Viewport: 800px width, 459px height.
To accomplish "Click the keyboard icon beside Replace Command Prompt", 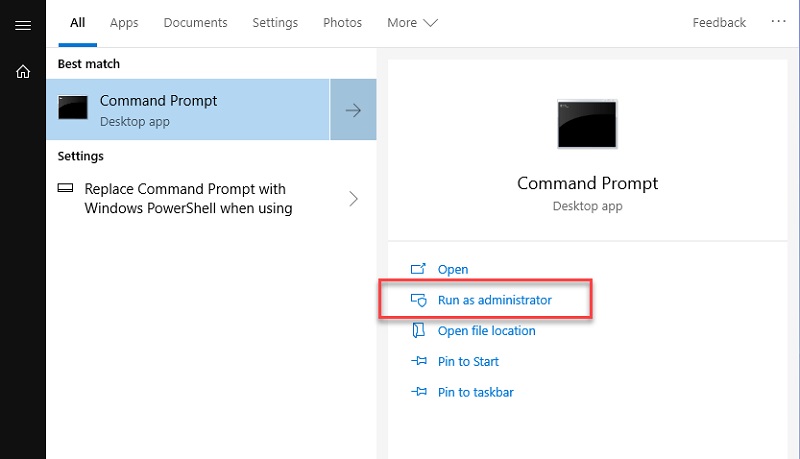I will 65,188.
